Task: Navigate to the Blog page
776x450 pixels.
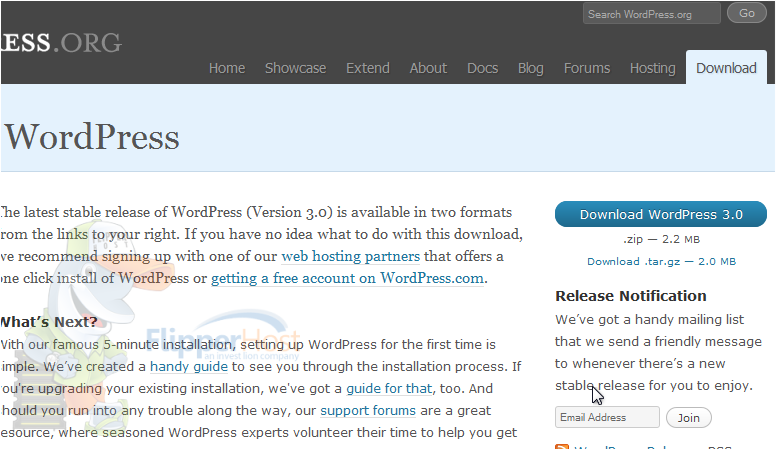Action: (x=531, y=68)
